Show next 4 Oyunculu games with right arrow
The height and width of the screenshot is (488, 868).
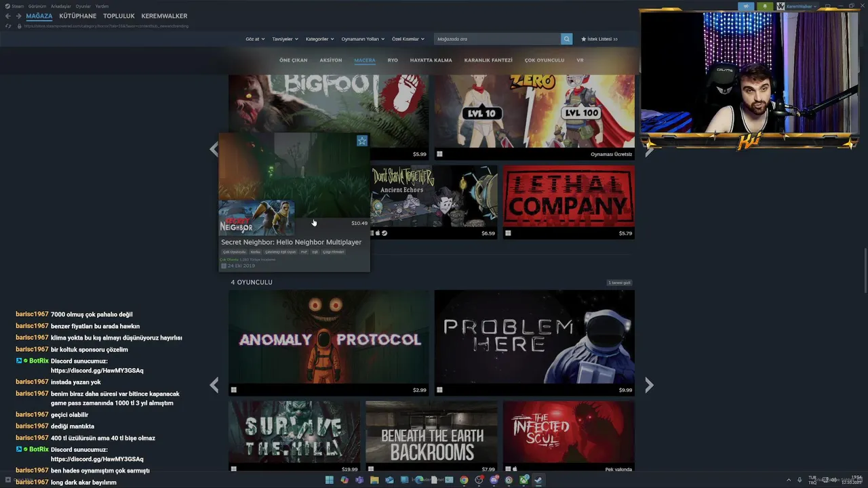coord(649,385)
